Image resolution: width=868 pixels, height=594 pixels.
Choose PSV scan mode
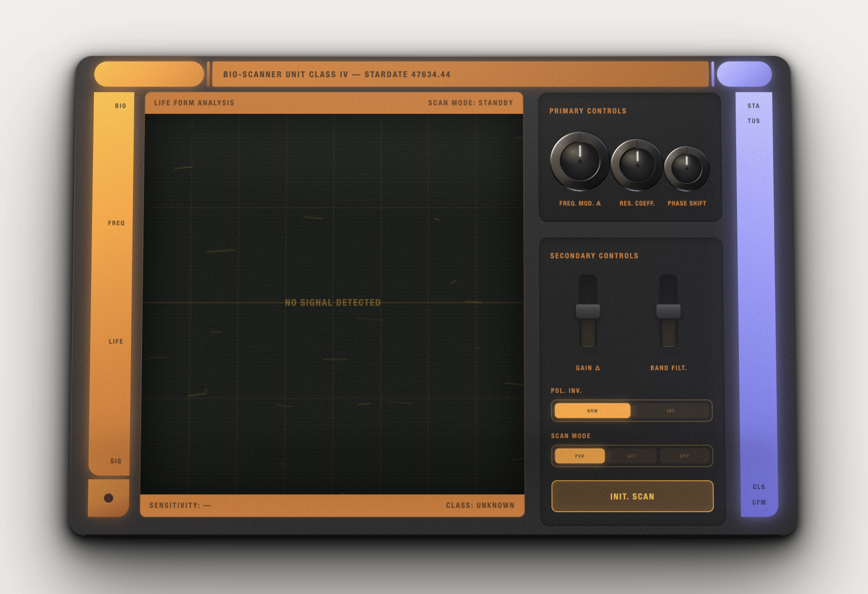point(580,456)
